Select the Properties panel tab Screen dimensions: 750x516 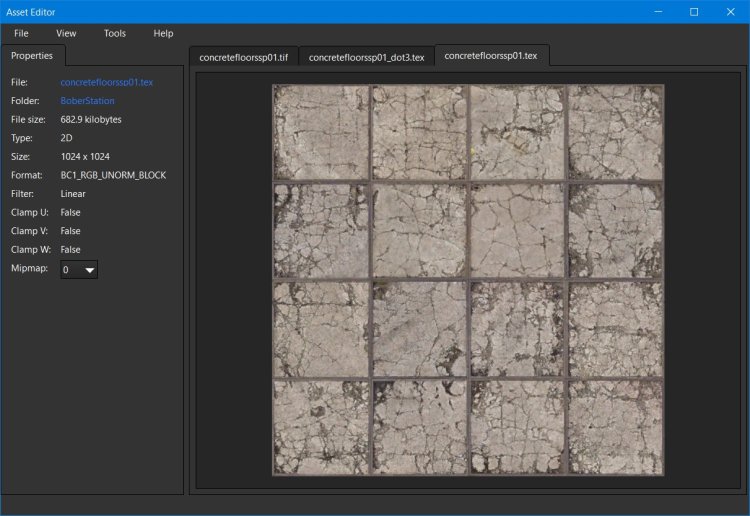[32, 56]
